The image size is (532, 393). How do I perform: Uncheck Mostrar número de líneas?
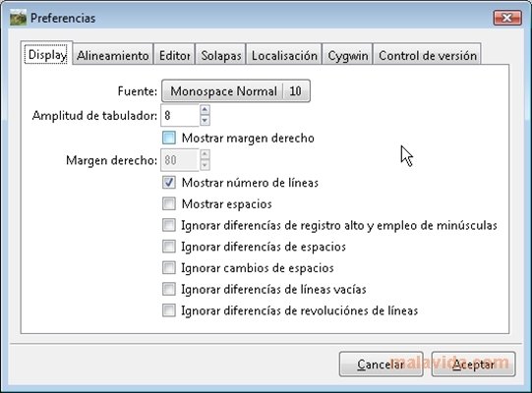169,183
